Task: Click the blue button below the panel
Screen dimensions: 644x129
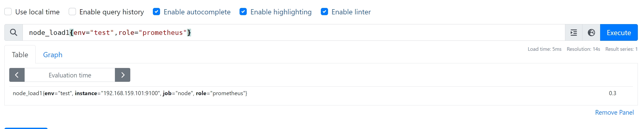Action: [x=26, y=128]
